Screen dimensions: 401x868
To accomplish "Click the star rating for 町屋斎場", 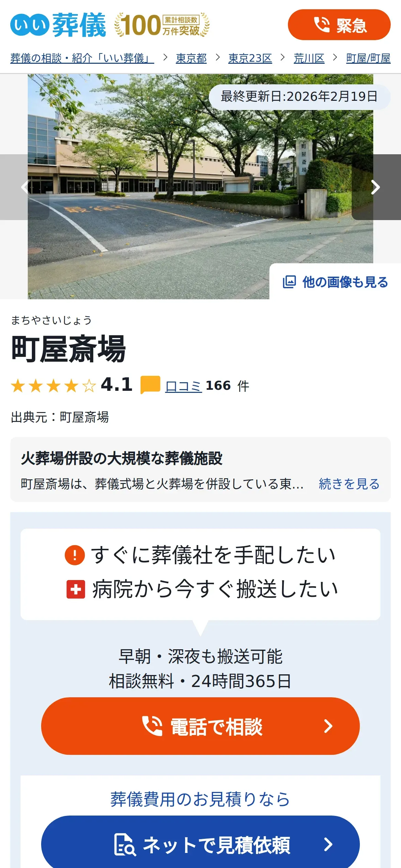I will [53, 386].
